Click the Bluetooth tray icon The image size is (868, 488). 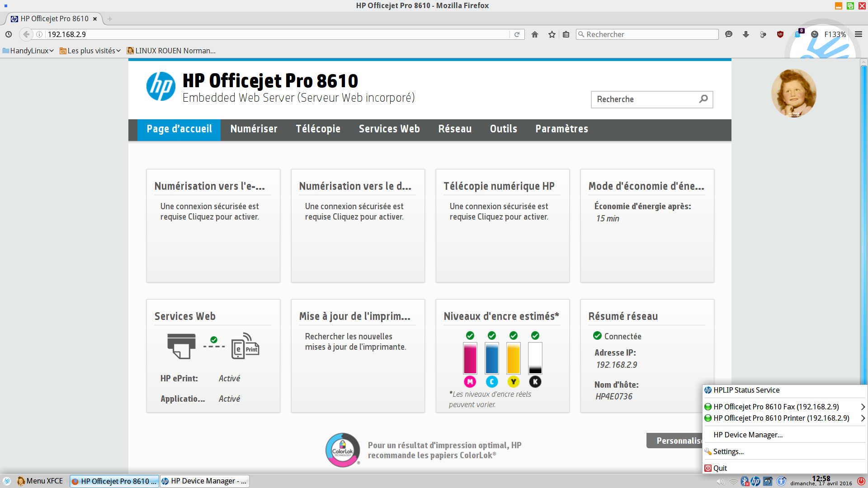(x=745, y=482)
